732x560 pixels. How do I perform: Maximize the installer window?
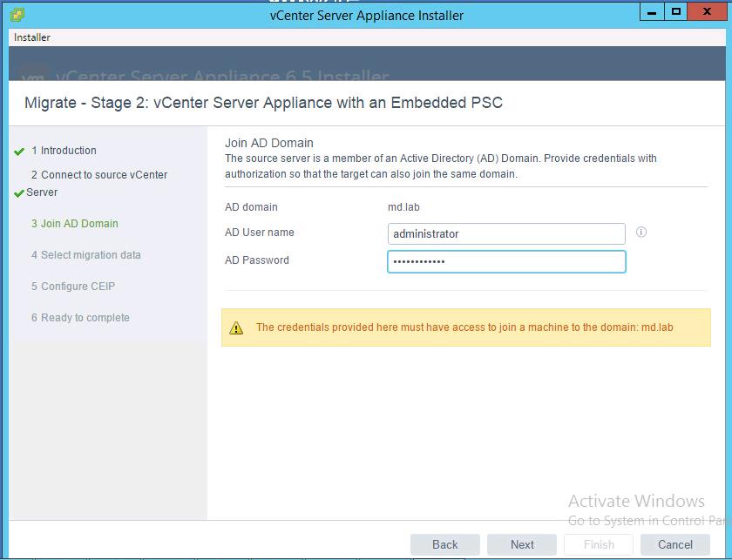tap(675, 12)
